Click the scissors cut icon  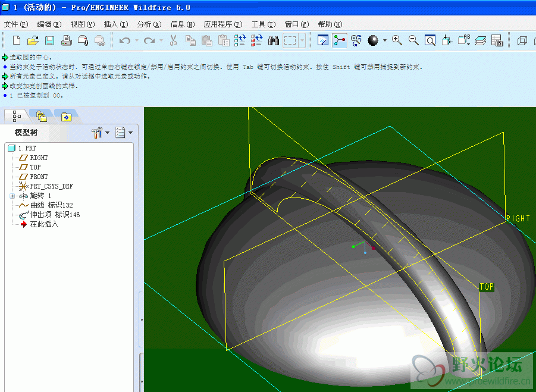(173, 40)
